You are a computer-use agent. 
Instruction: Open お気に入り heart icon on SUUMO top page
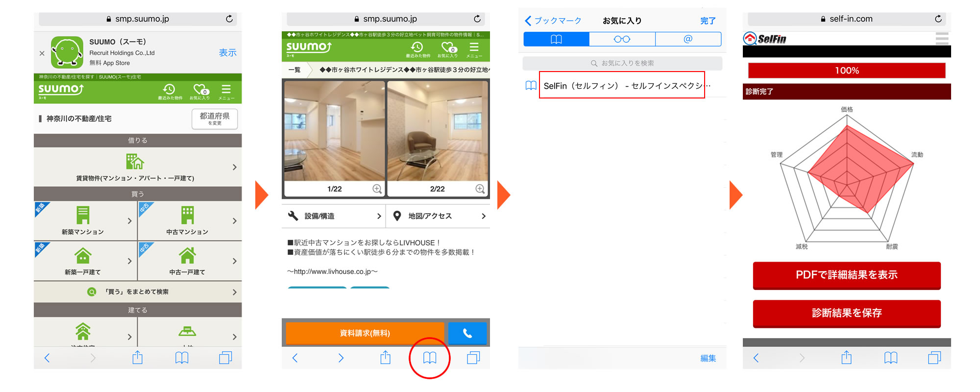tap(199, 91)
